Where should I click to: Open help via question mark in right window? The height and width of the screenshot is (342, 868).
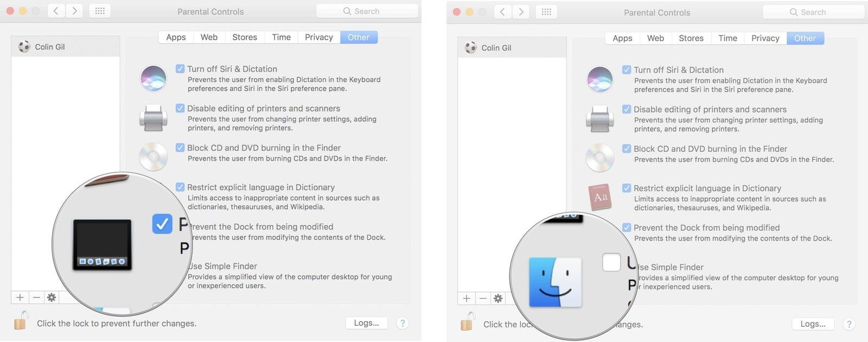[849, 324]
